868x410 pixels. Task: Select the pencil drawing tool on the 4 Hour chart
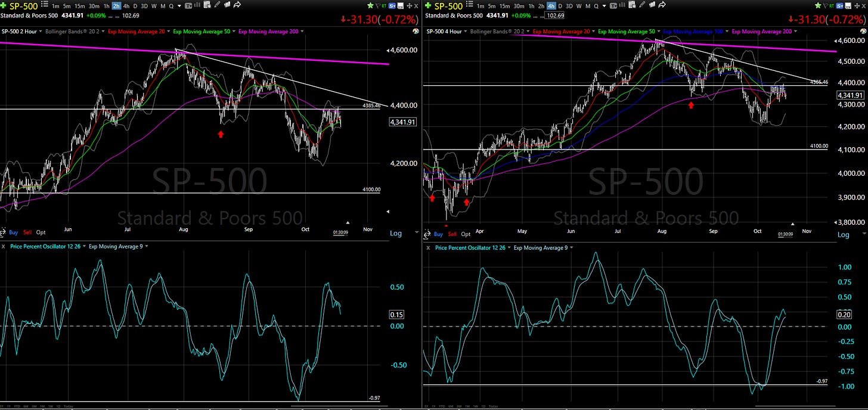click(641, 5)
